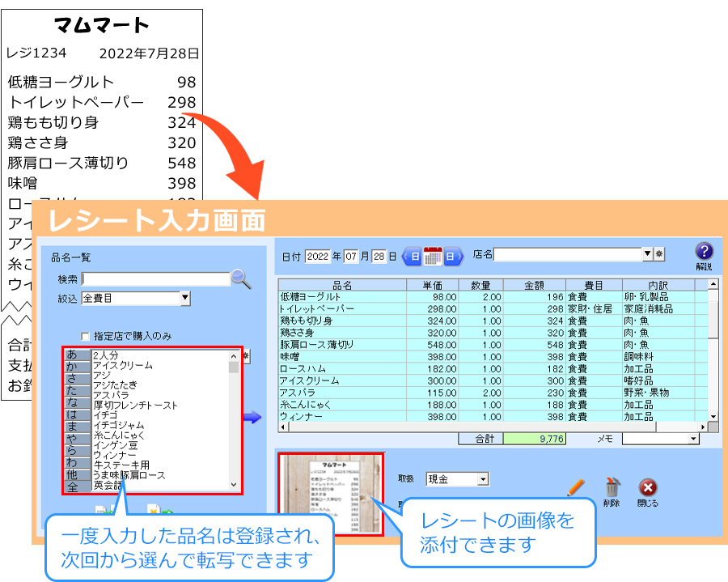Image resolution: width=728 pixels, height=582 pixels.
Task: Select the か kana index tab
Action: pyautogui.click(x=77, y=367)
